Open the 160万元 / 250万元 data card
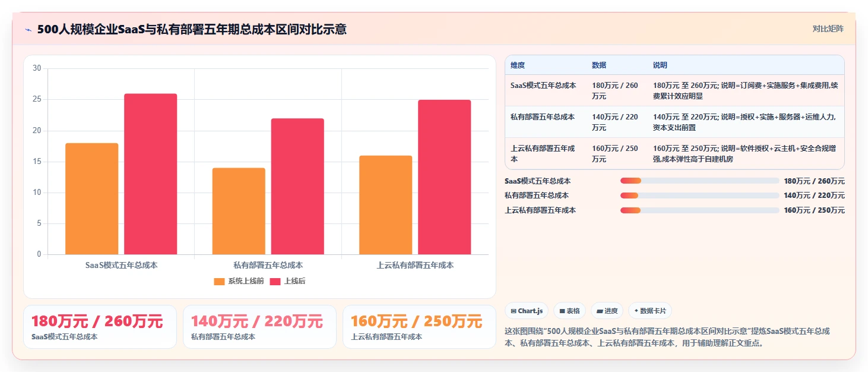This screenshot has width=868, height=372. pos(419,327)
